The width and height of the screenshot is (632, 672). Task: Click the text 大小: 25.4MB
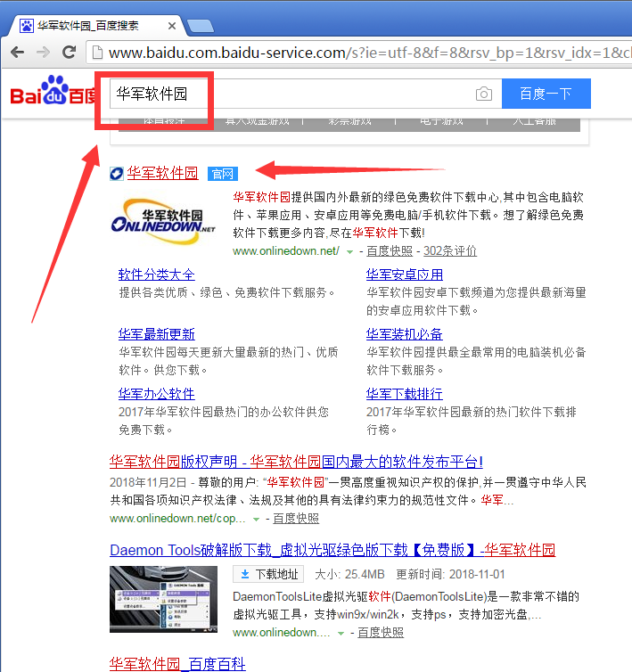point(349,574)
